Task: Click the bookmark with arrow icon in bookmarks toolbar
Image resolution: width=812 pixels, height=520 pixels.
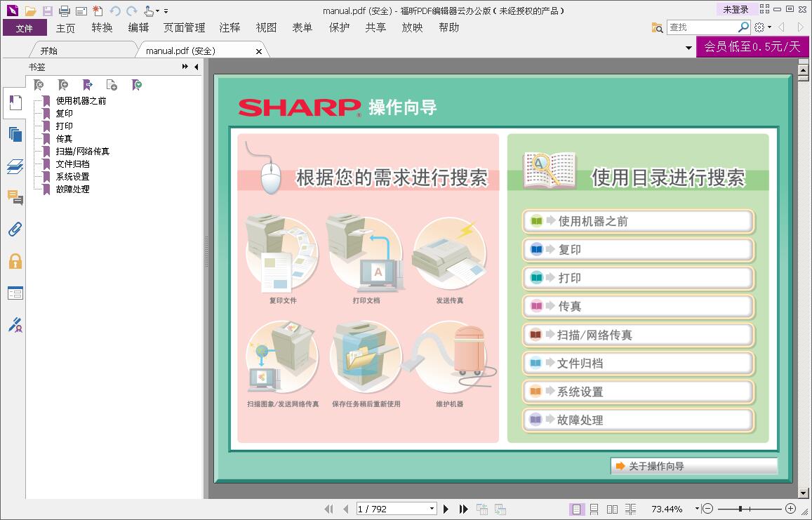Action: pyautogui.click(x=88, y=85)
